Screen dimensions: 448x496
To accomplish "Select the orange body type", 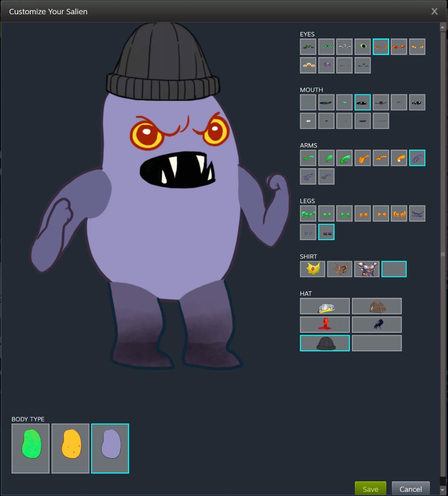I will pos(70,449).
